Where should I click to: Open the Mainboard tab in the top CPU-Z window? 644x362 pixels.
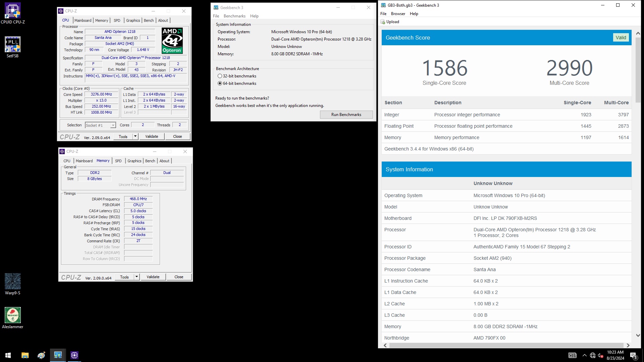(x=83, y=20)
